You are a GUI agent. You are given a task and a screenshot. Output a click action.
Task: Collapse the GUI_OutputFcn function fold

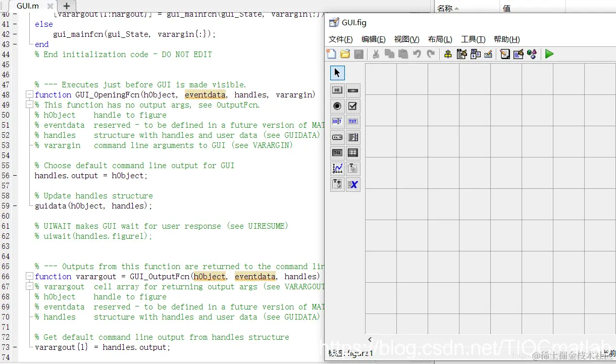(x=29, y=277)
